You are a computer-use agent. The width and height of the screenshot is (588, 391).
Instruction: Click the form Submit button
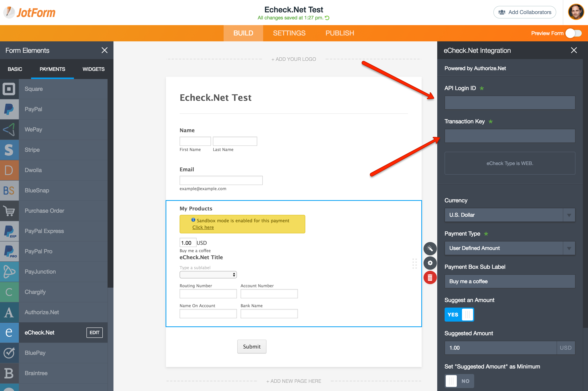252,347
